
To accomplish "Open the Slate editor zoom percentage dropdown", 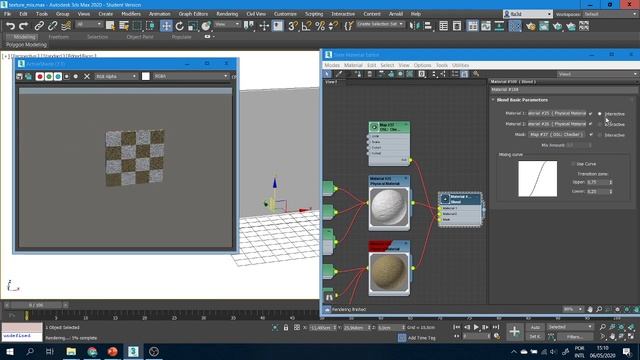I will 573,309.
